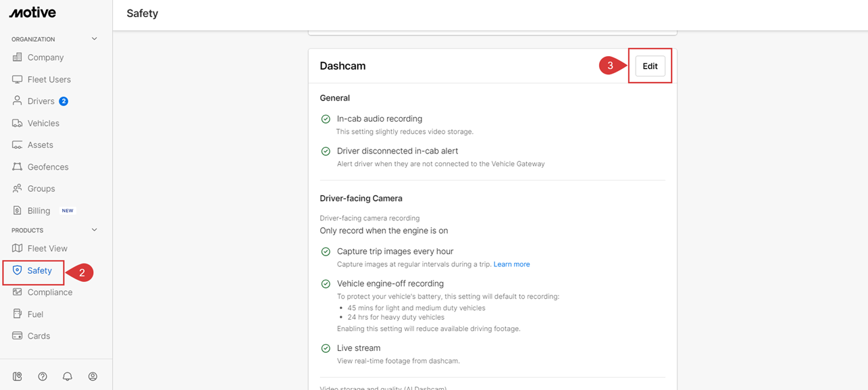Click the Driver disconnected in-cab alert checkmark
Image resolution: width=868 pixels, height=390 pixels.
(326, 151)
